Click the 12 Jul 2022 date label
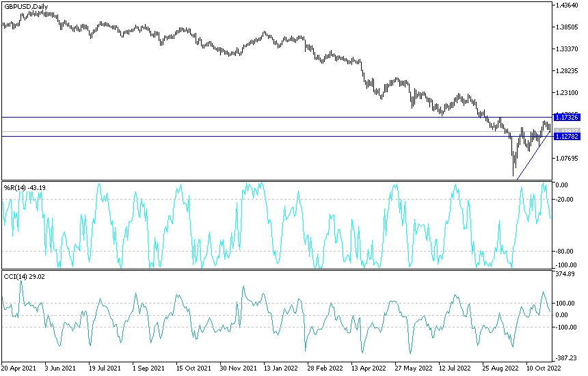 click(455, 368)
